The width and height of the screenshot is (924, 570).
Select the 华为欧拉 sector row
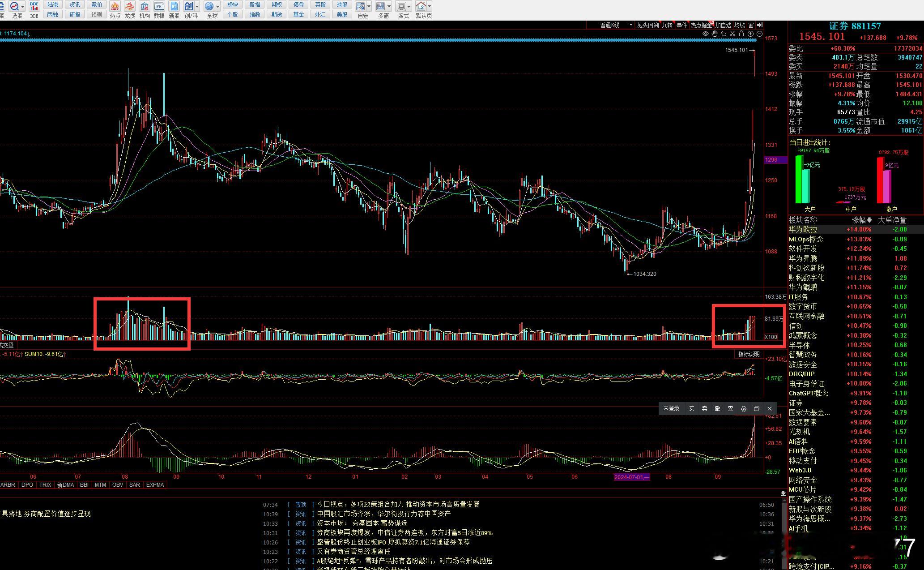pos(856,229)
